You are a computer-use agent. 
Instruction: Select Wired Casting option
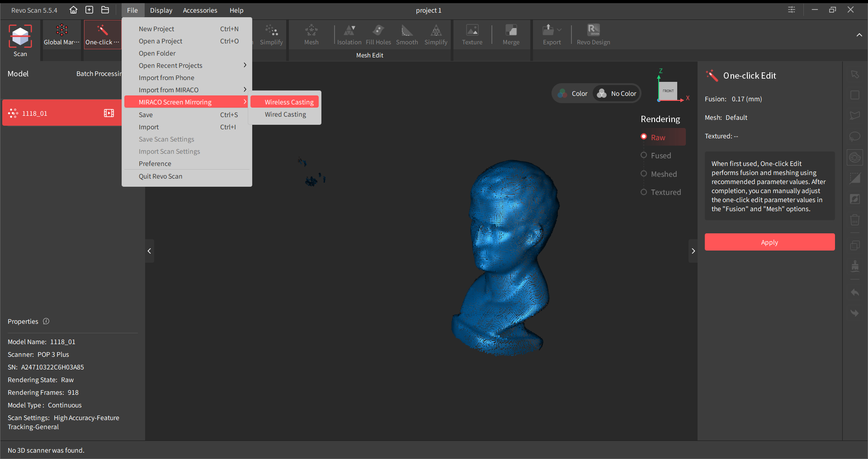285,114
